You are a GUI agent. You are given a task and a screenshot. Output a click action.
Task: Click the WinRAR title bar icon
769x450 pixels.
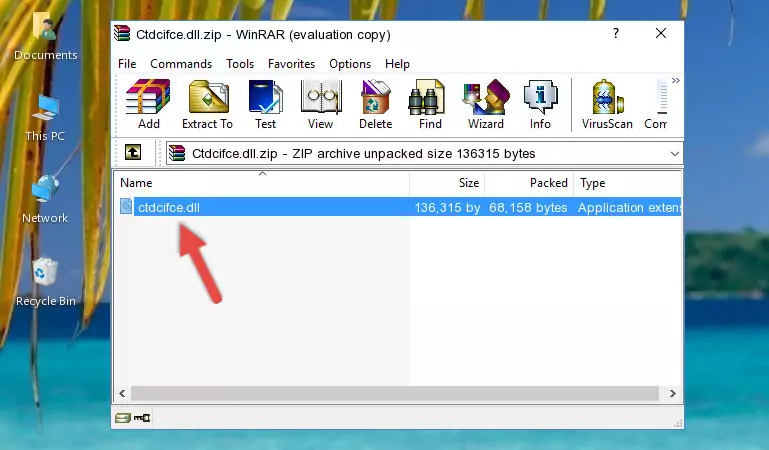tap(122, 34)
